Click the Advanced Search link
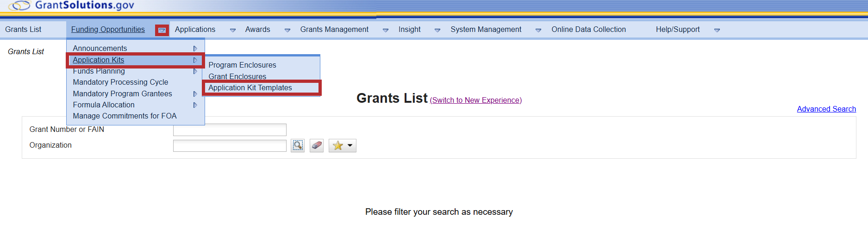 click(x=826, y=109)
